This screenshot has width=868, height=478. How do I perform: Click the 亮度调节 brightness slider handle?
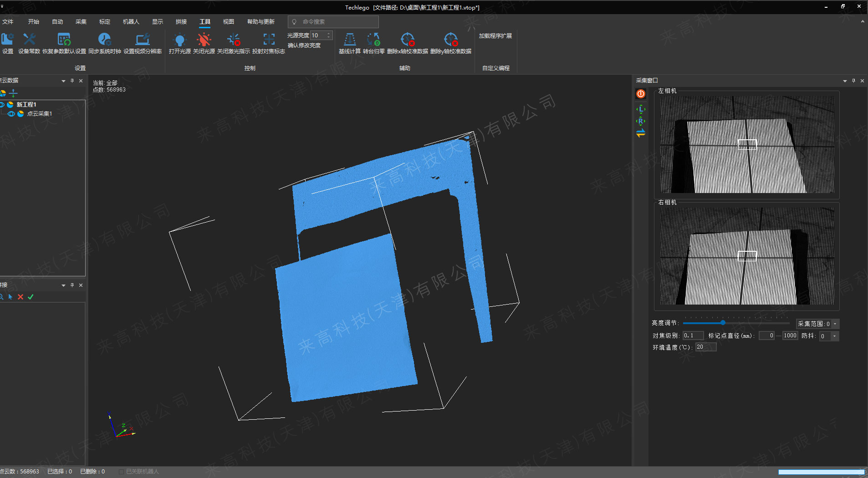tap(723, 323)
